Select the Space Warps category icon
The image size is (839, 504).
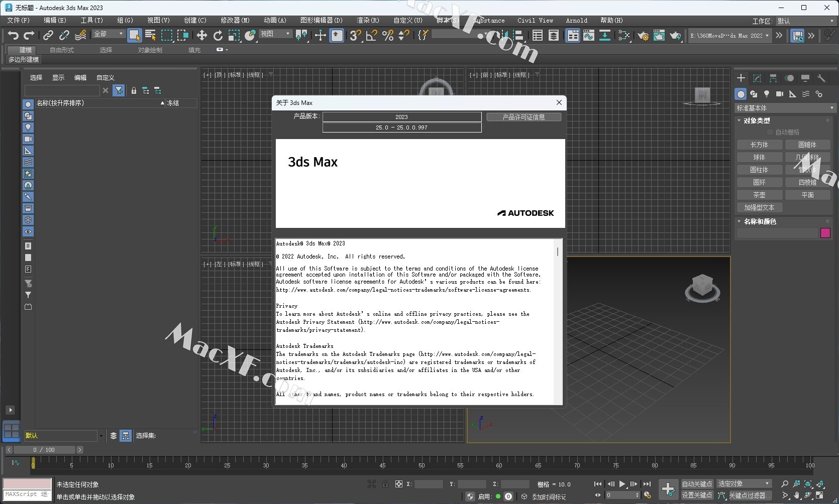[x=806, y=94]
